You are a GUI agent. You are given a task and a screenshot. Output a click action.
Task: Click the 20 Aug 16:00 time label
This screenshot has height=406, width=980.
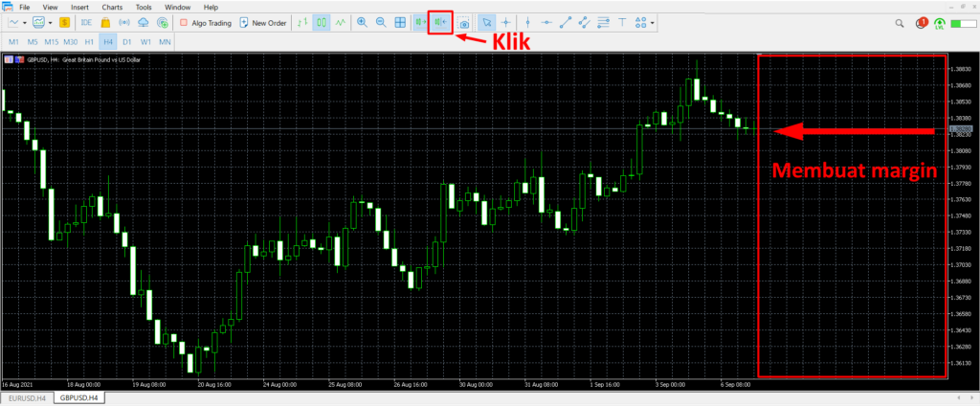coord(213,385)
